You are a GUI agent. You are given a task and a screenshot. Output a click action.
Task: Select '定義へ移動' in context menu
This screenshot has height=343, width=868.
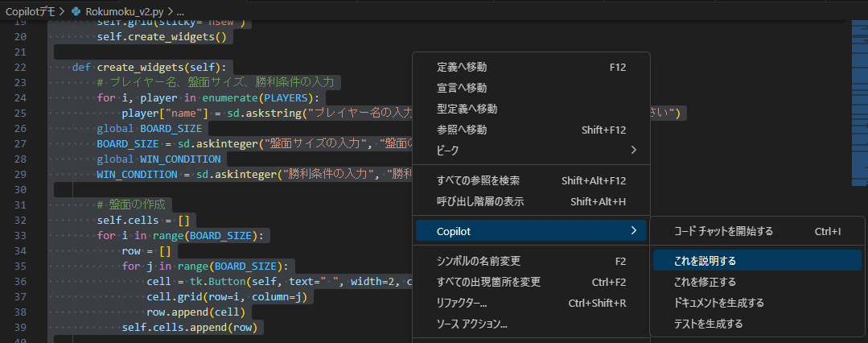[x=462, y=67]
